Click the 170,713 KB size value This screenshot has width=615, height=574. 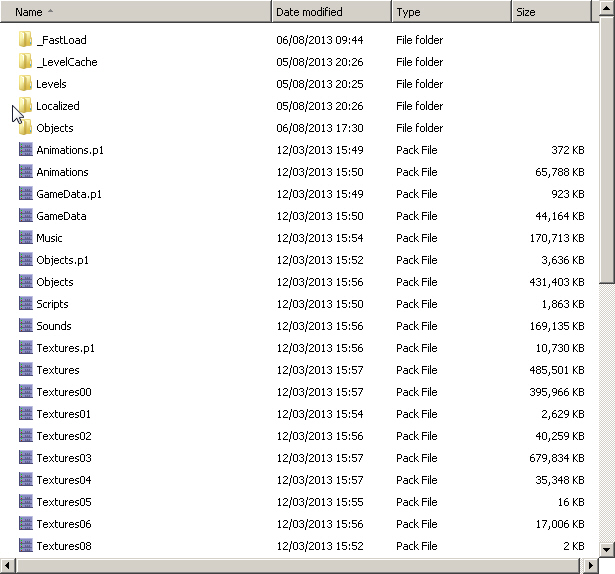(x=557, y=238)
